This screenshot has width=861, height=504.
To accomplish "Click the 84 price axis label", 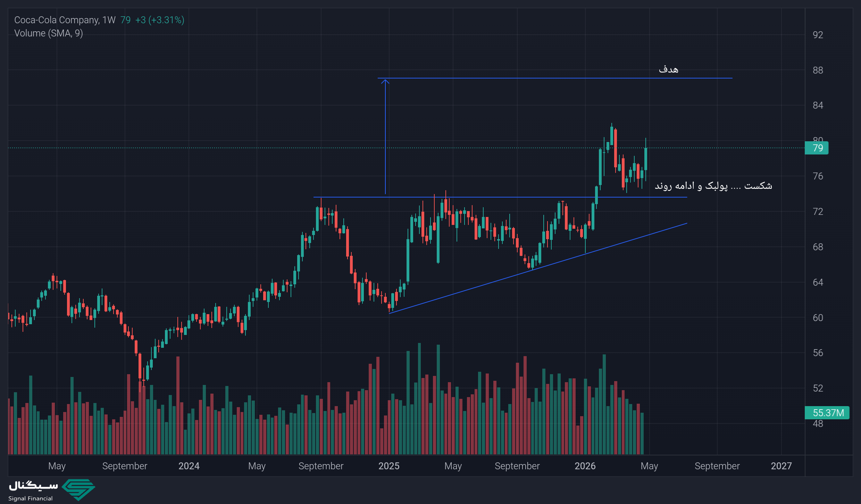I will point(818,105).
